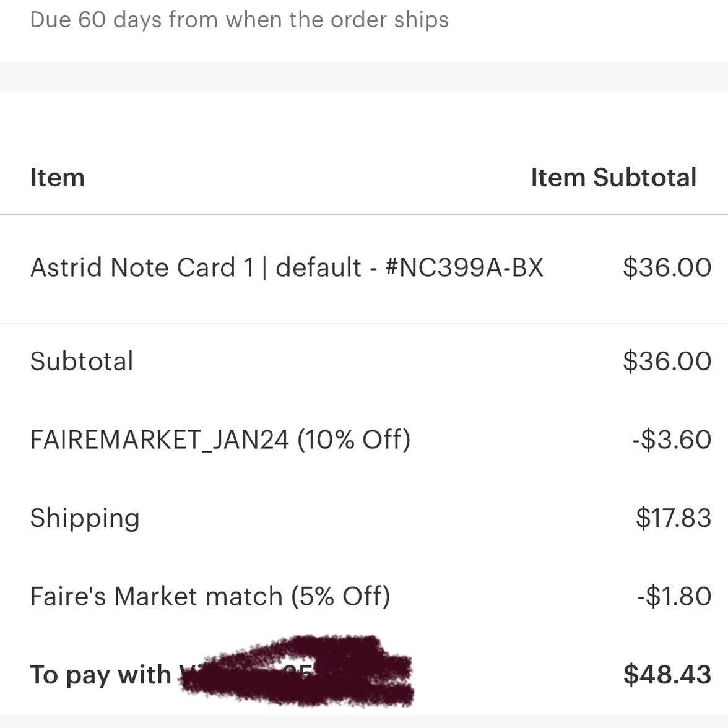Select the $48.43 total amount
The width and height of the screenshot is (728, 728).
click(x=667, y=675)
